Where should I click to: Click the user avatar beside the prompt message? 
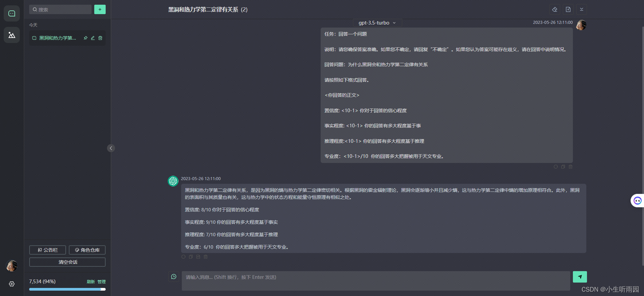(581, 25)
